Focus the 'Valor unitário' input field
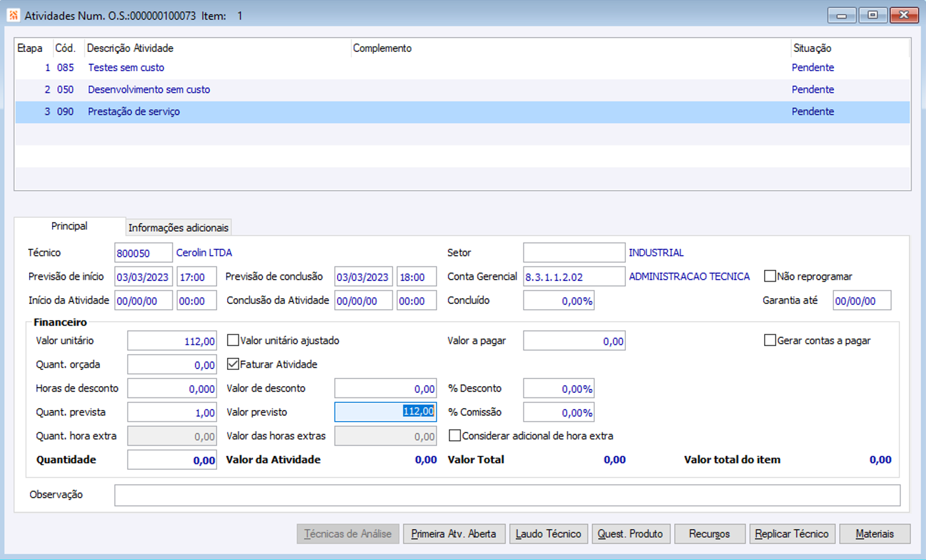 (x=172, y=341)
